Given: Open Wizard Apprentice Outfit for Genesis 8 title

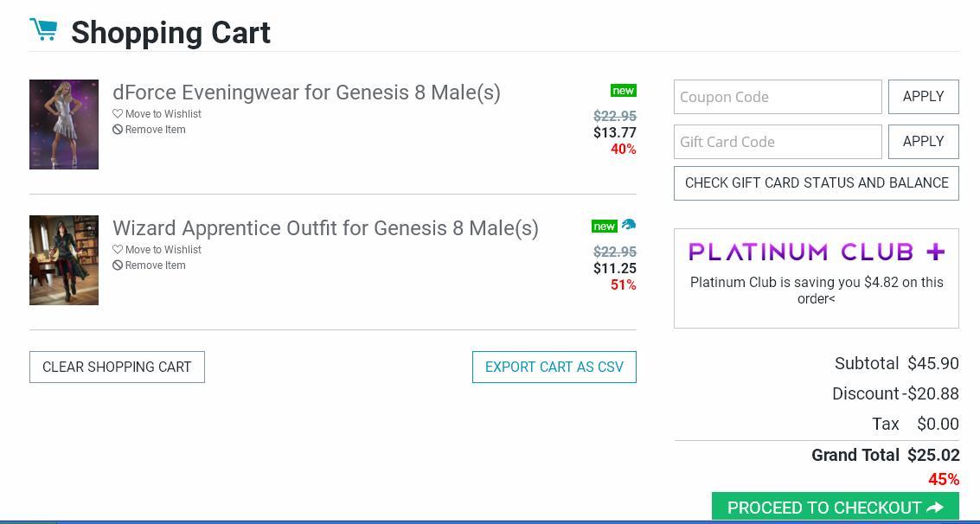Looking at the screenshot, I should (325, 228).
